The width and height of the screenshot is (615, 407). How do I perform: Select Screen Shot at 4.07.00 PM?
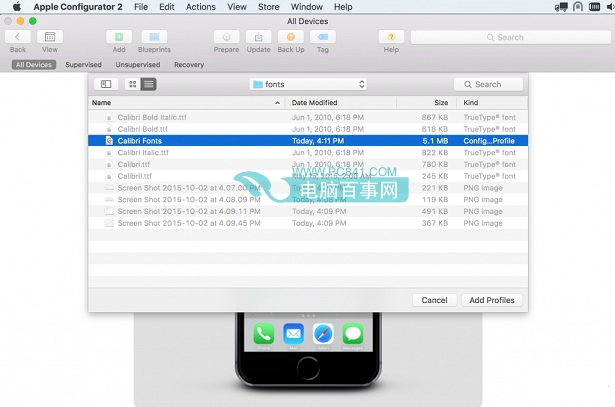[308, 188]
